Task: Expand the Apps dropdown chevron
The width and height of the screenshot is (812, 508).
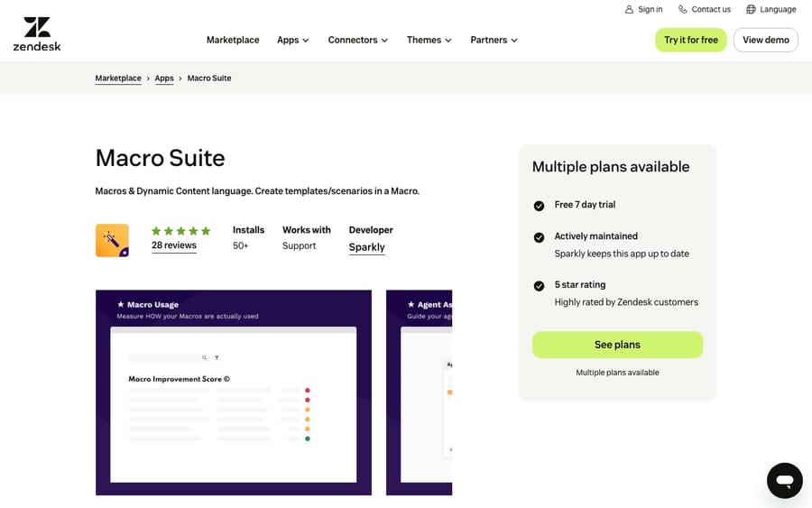Action: click(306, 41)
